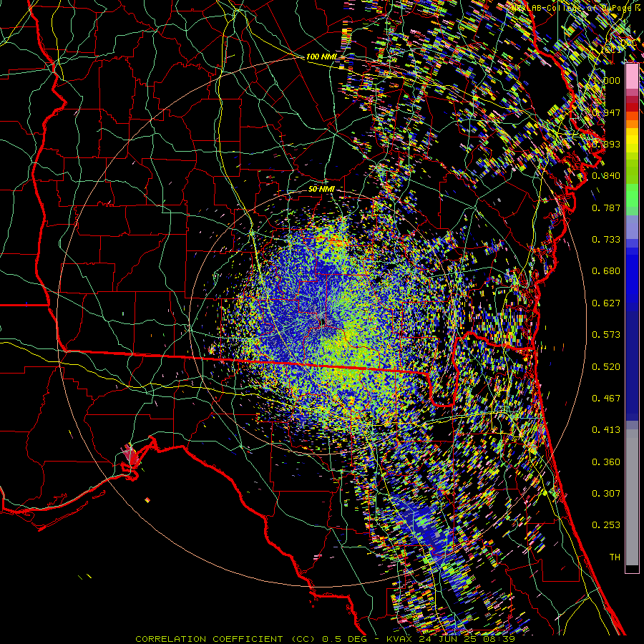Image resolution: width=644 pixels, height=644 pixels.
Task: Select the 0.787 scale value
Action: [x=606, y=208]
